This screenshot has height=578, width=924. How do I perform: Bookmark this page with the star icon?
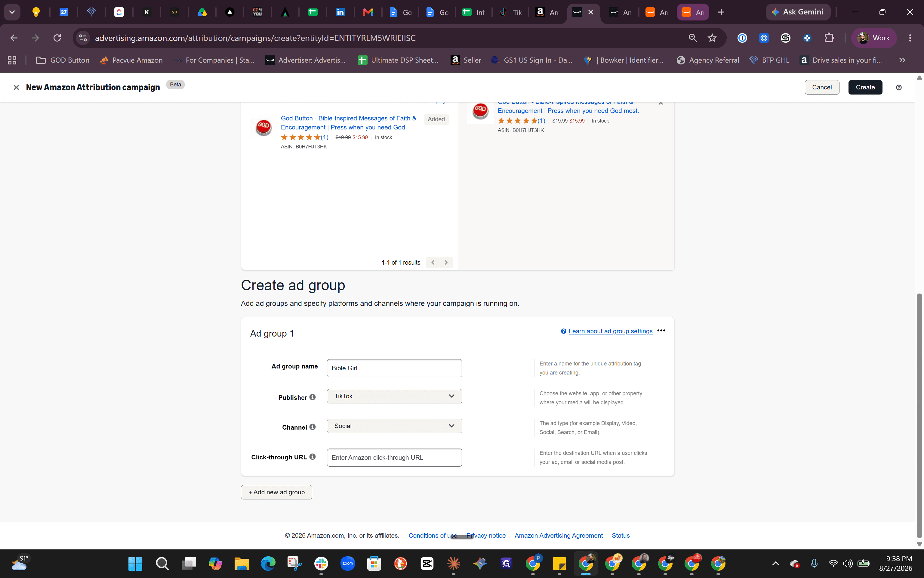(712, 38)
